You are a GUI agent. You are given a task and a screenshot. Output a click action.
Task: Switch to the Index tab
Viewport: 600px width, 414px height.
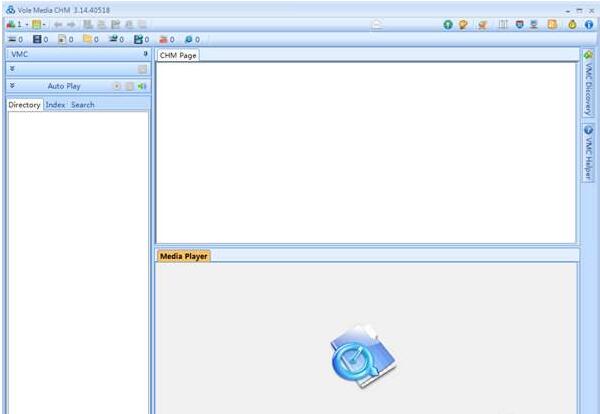pos(55,104)
